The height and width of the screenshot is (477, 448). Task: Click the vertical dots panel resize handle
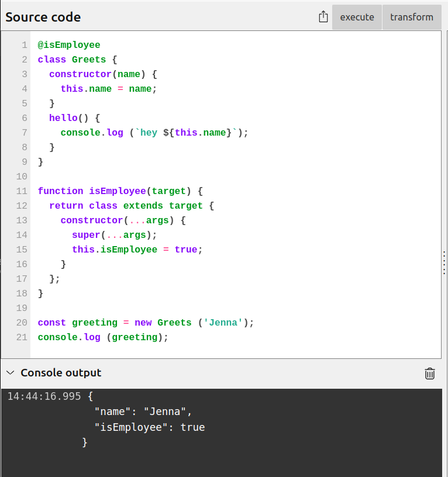444,261
